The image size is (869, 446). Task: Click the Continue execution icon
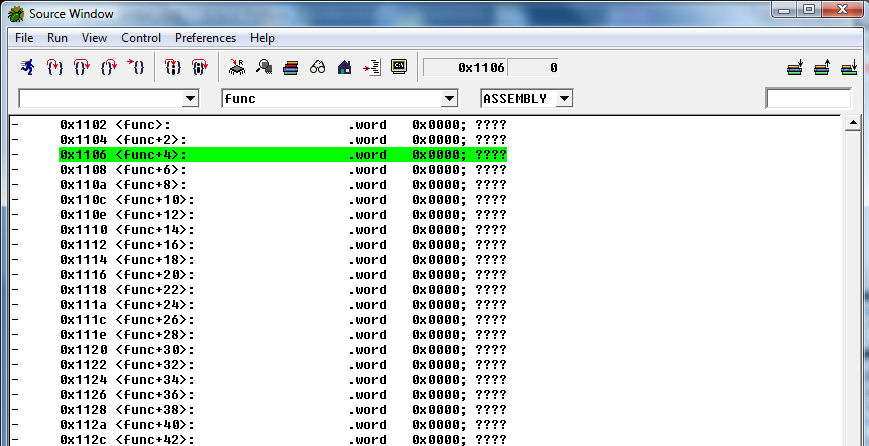click(136, 68)
